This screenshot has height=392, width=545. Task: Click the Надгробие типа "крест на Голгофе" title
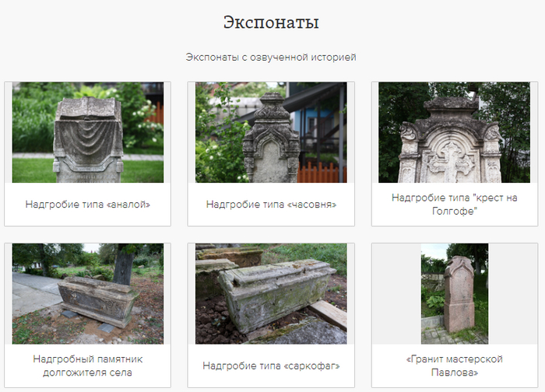pos(455,204)
